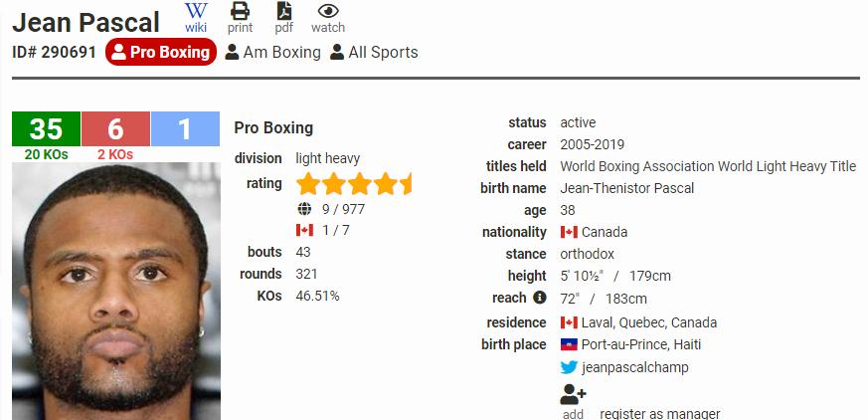Click the Canada flag ranking icon
Viewport: 868px width, 420px height.
304,230
